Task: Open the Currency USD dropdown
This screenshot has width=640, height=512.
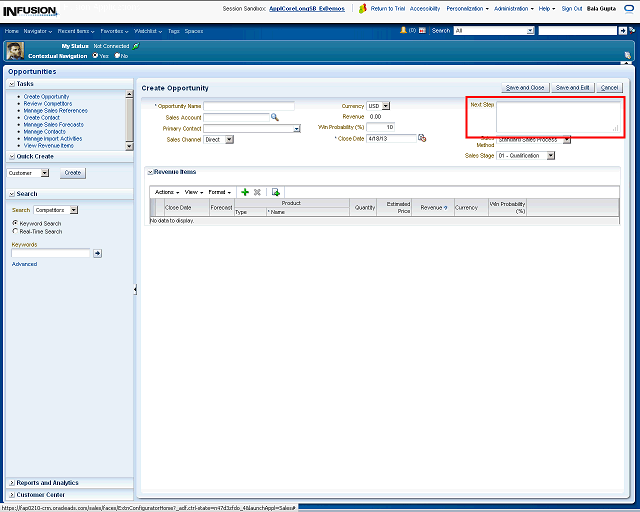Action: [386, 106]
